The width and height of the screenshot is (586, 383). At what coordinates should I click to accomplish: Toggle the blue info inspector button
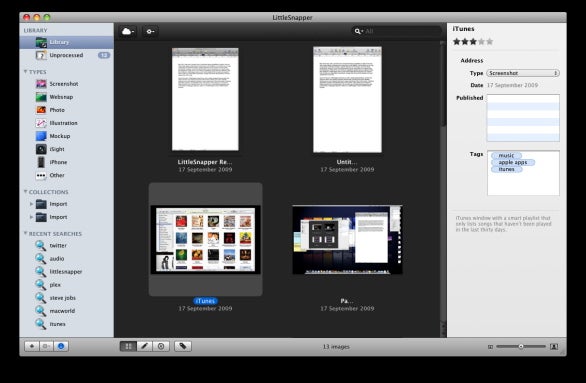(61, 346)
